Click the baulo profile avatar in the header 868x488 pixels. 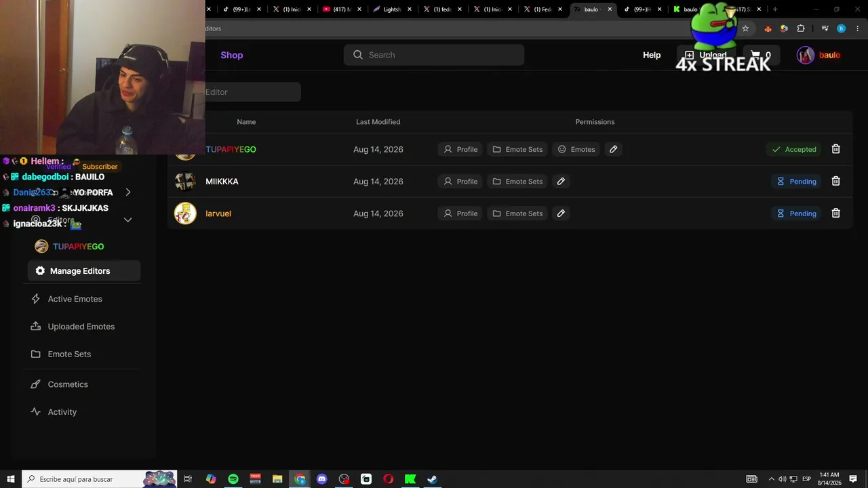[806, 55]
